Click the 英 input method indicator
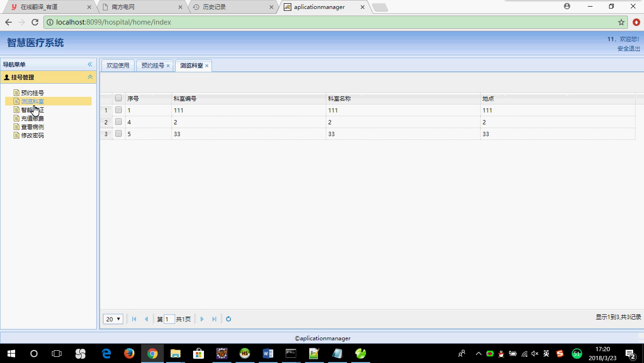 click(x=546, y=354)
